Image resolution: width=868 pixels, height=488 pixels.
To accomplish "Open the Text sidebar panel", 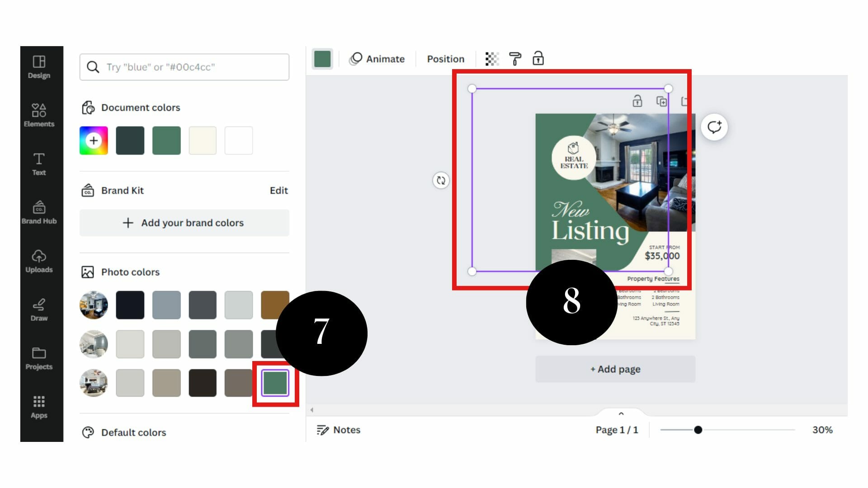I will pos(39,164).
